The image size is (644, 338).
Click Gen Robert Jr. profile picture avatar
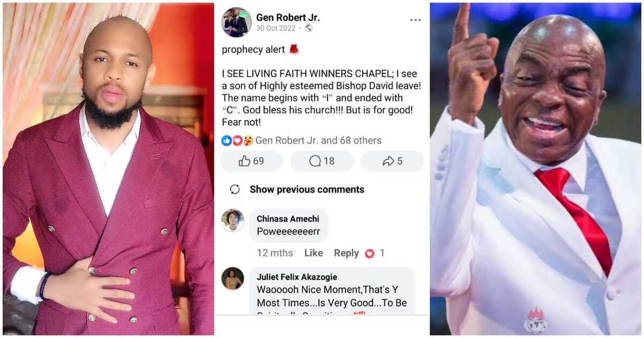[236, 22]
